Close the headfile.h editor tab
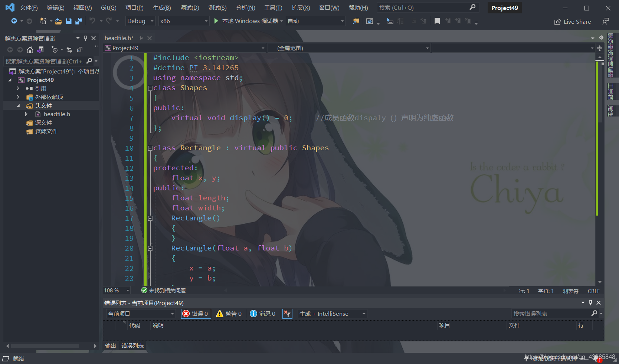This screenshot has width=619, height=364. point(150,38)
